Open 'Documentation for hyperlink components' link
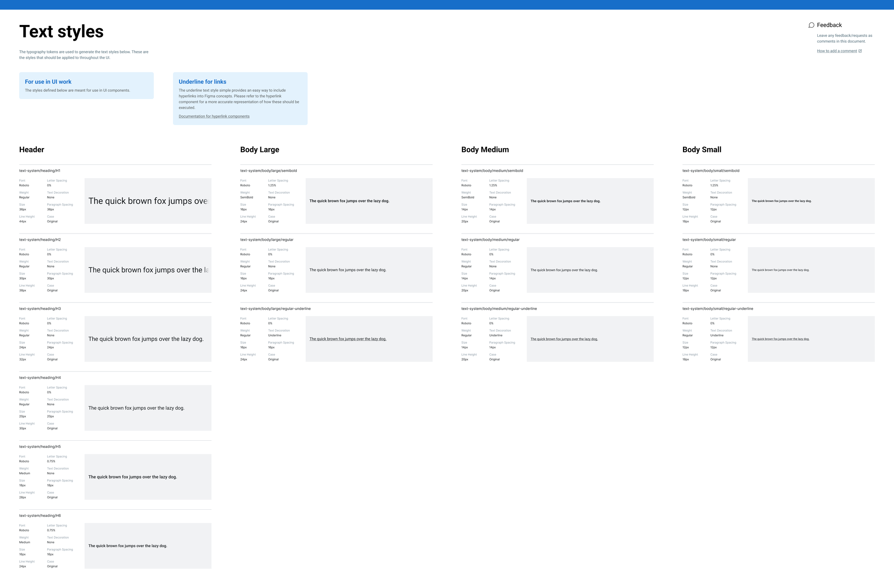Screen dimensions: 894x588 click(x=214, y=117)
